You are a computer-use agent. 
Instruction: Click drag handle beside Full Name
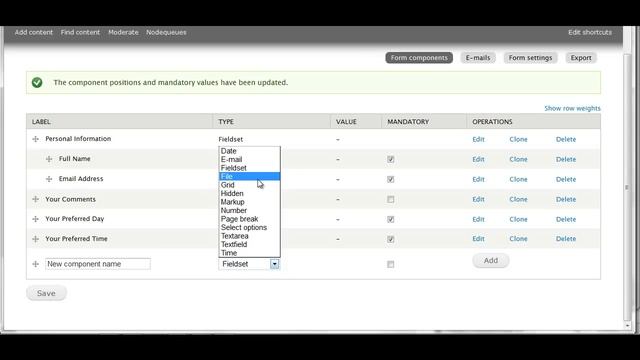pyautogui.click(x=49, y=159)
